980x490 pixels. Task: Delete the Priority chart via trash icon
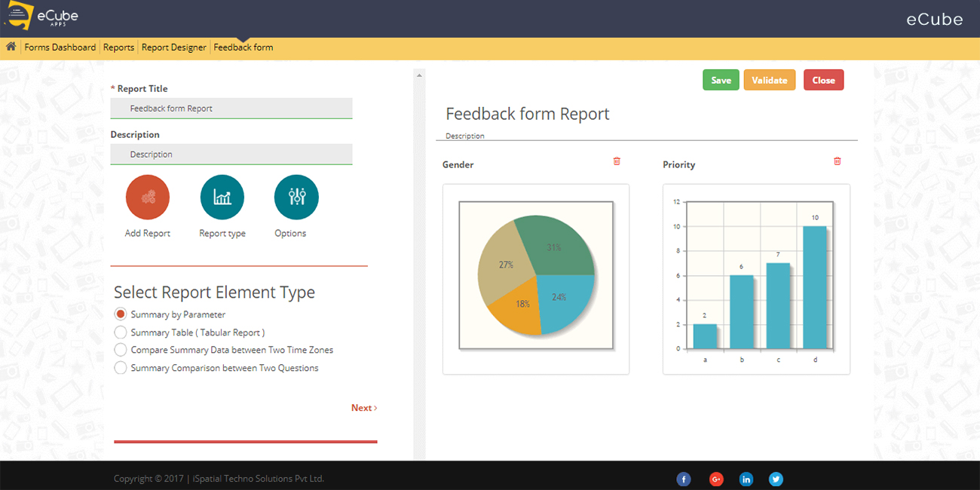(x=837, y=161)
